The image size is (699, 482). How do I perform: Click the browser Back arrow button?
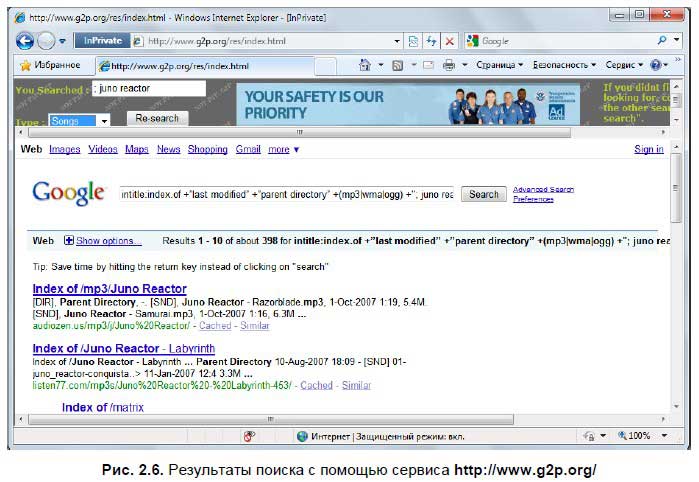(25, 41)
